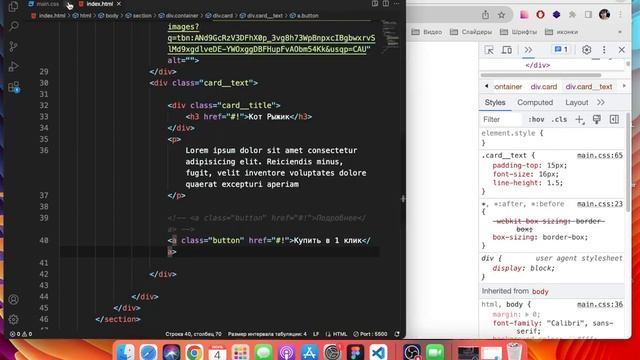Screen dimensions: 640x360
Task: Open the DevTools issues counter
Action: pyautogui.click(x=561, y=50)
